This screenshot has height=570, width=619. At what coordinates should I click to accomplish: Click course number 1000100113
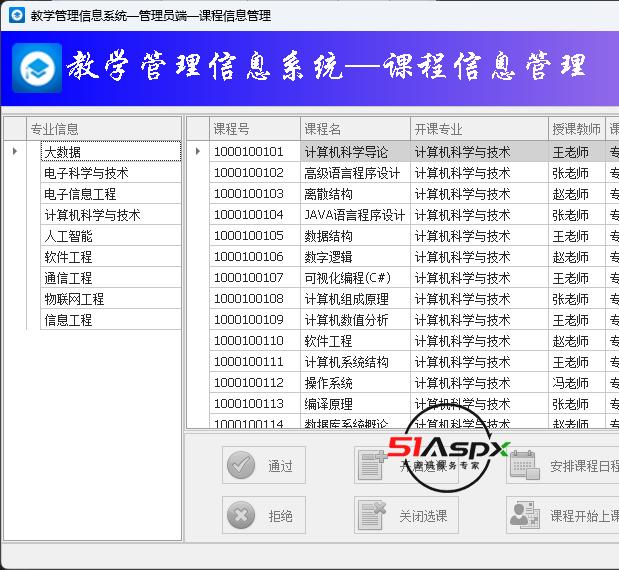pyautogui.click(x=255, y=403)
